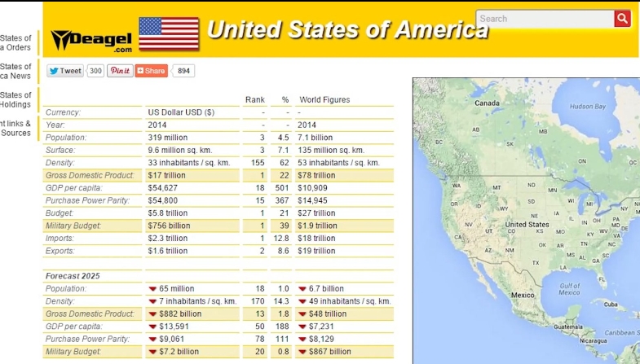Click the Rank column header
The image size is (640, 364).
[x=254, y=99]
